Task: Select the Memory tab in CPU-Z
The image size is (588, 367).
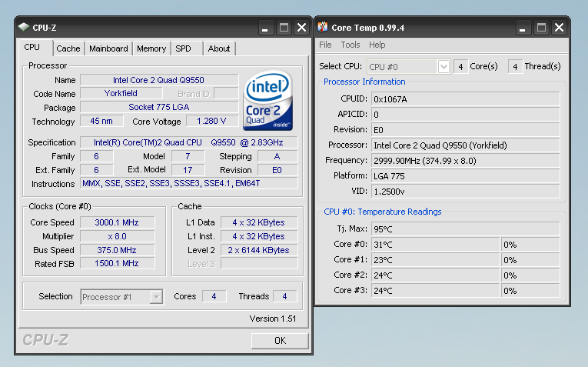Action: coord(151,48)
